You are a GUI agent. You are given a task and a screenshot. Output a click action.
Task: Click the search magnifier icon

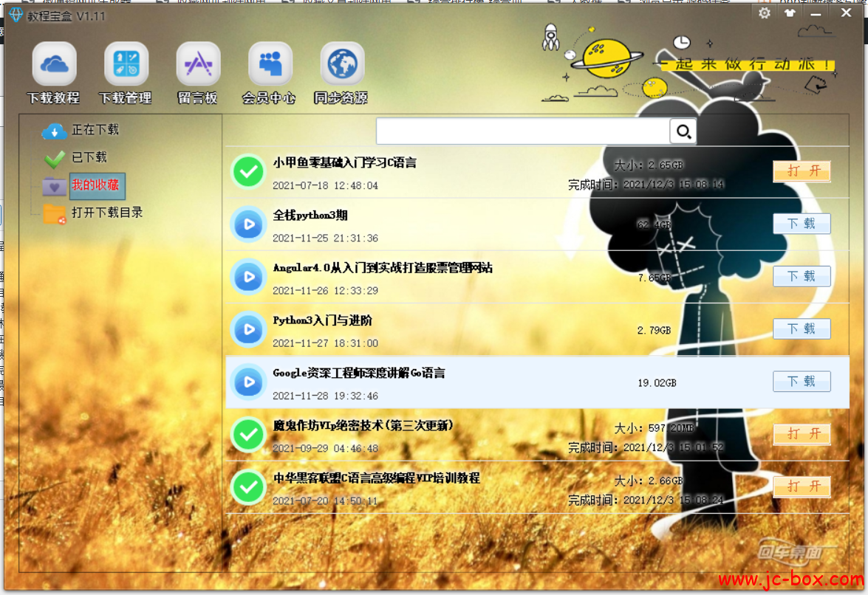(x=683, y=132)
